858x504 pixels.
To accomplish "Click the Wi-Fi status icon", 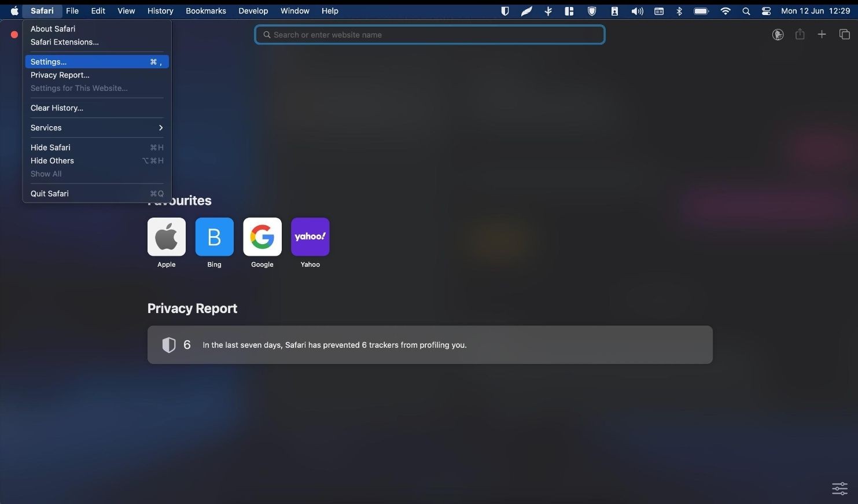I will click(x=726, y=11).
